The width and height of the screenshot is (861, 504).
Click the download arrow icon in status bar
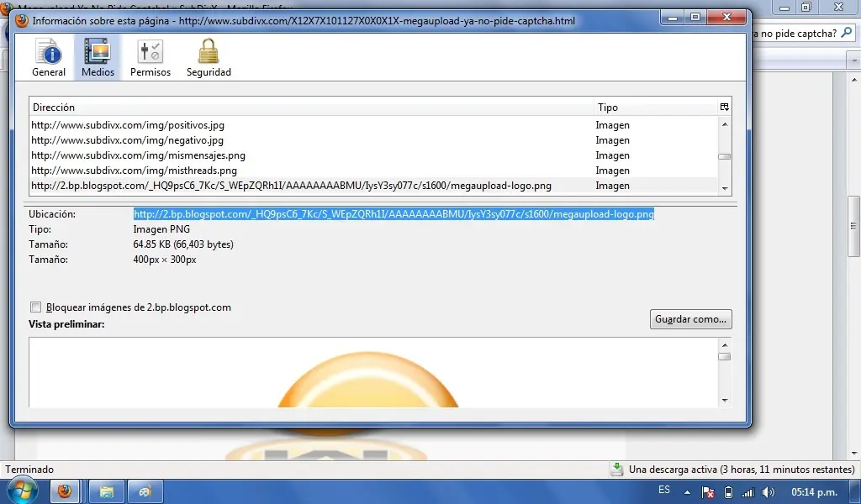tap(617, 470)
